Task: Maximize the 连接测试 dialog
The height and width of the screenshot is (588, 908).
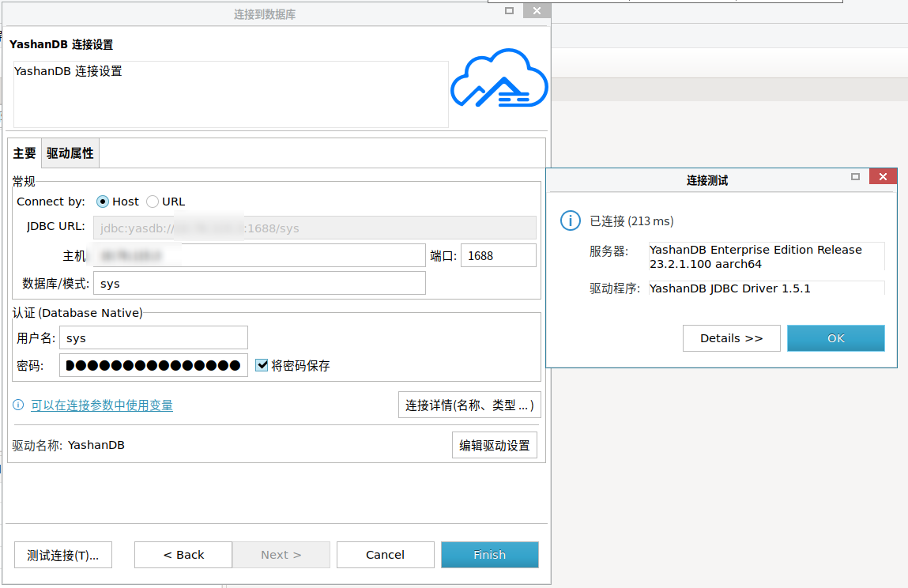Action: [x=855, y=177]
